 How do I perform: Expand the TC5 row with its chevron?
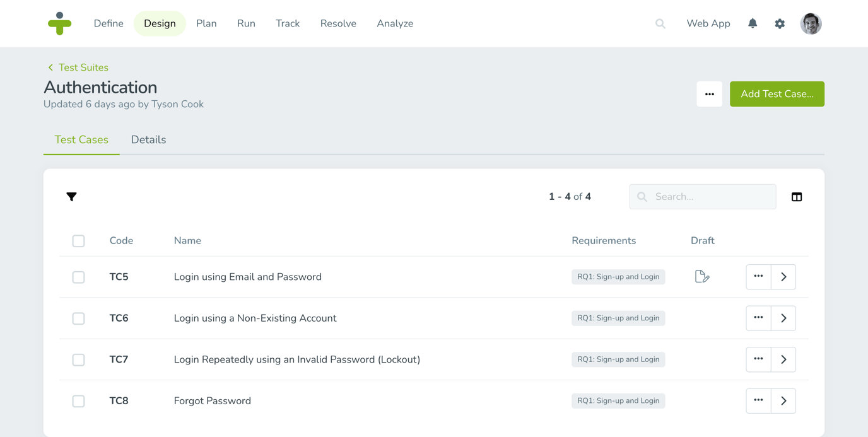(783, 276)
